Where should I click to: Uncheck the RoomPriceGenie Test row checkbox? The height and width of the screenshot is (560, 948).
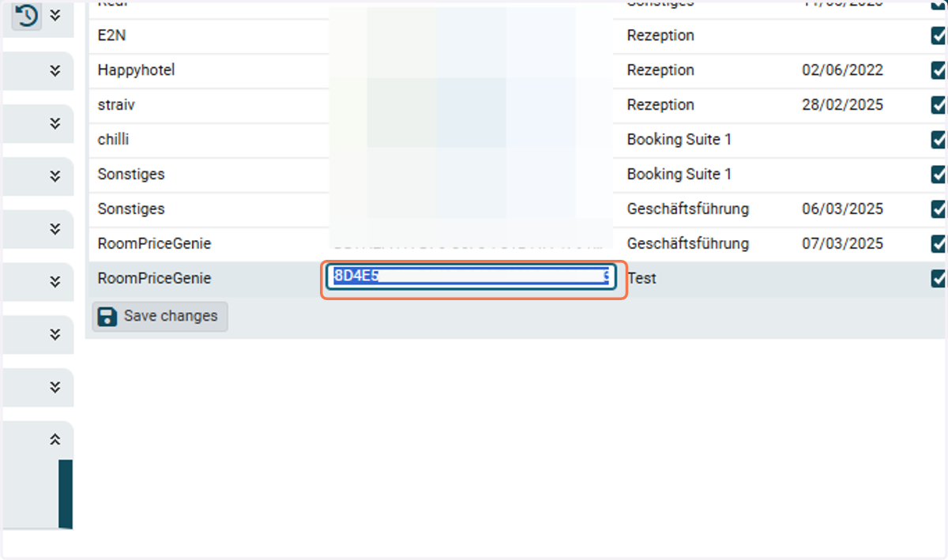939,279
